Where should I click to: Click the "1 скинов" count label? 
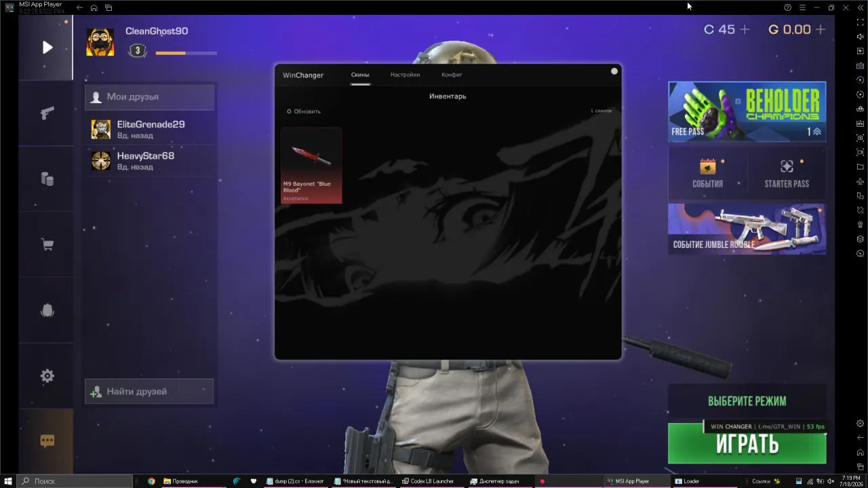tap(601, 110)
